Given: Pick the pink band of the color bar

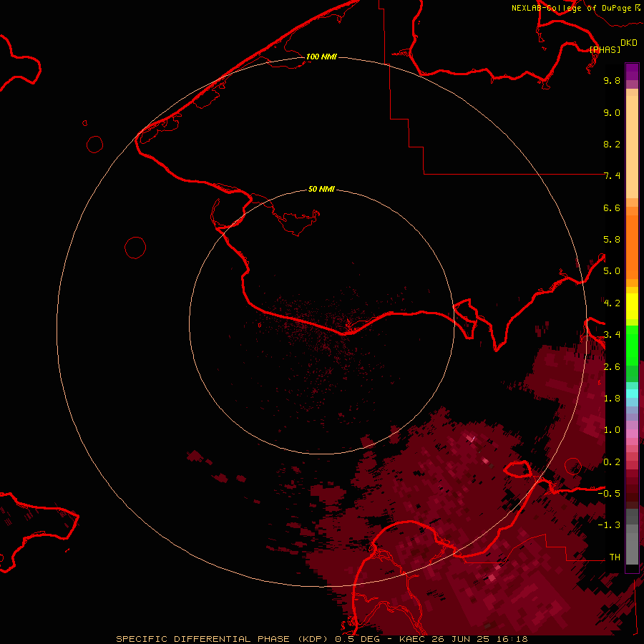Looking at the screenshot, I should [x=632, y=434].
